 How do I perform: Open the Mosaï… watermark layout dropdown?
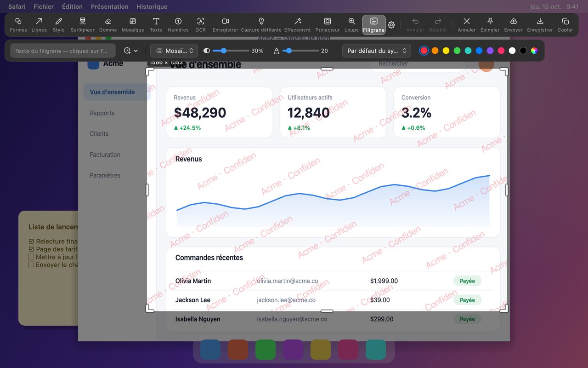point(174,51)
